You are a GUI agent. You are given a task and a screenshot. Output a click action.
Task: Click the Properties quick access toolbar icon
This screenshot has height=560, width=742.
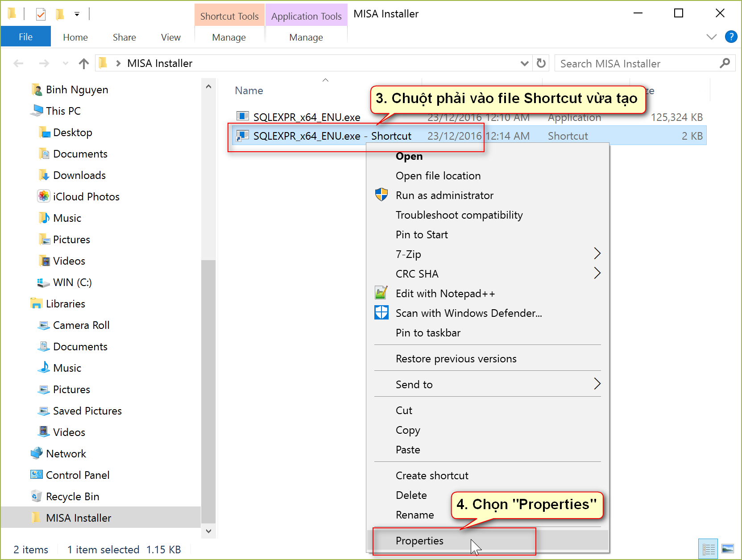click(41, 14)
